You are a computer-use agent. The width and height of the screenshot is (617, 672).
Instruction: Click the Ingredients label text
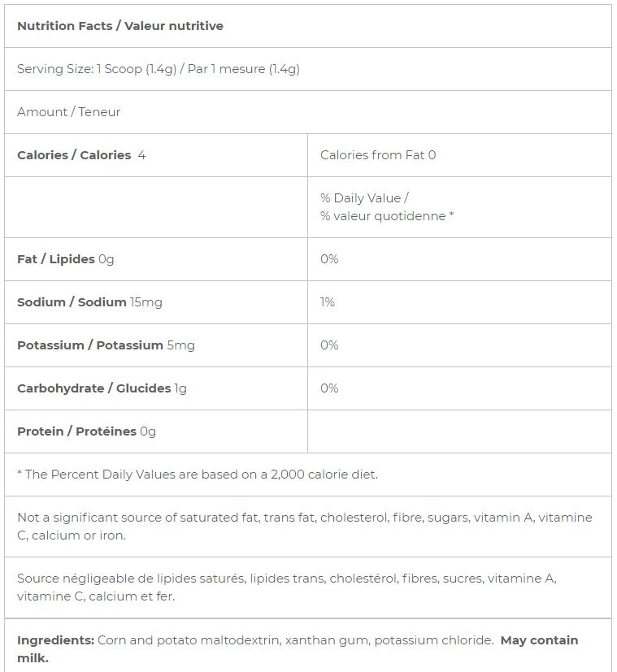[56, 640]
